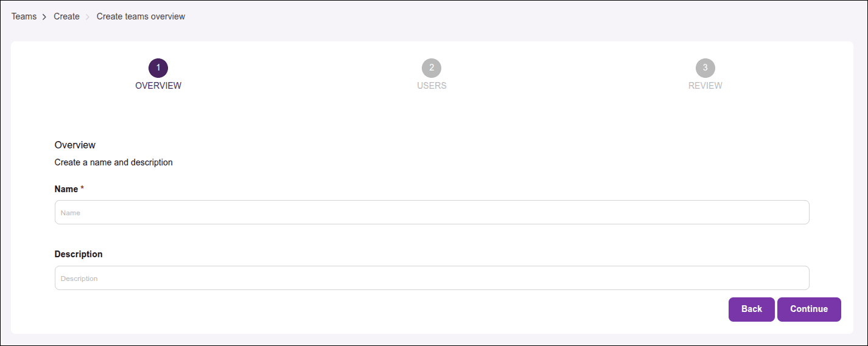868x346 pixels.
Task: Click the Create teams overview breadcrumb
Action: click(x=141, y=16)
